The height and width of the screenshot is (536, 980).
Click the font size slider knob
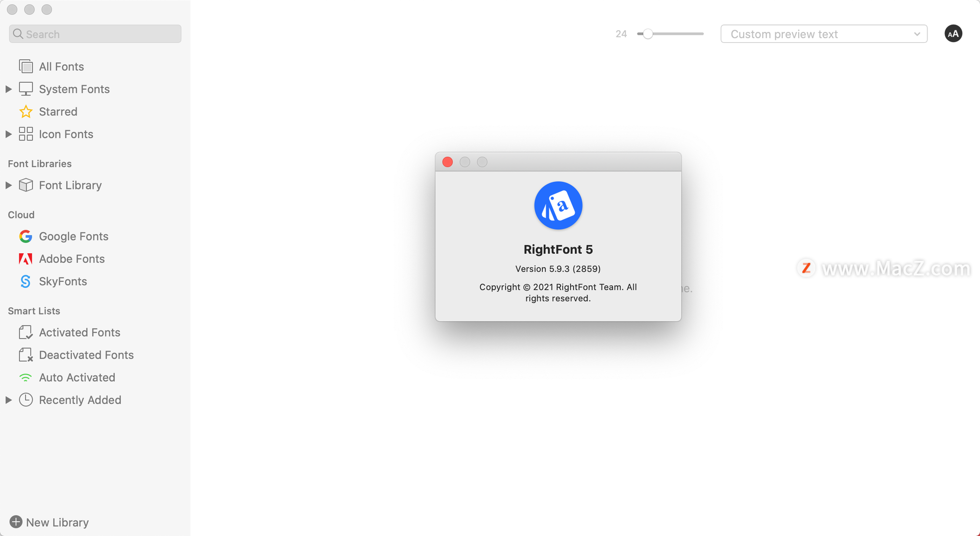648,34
